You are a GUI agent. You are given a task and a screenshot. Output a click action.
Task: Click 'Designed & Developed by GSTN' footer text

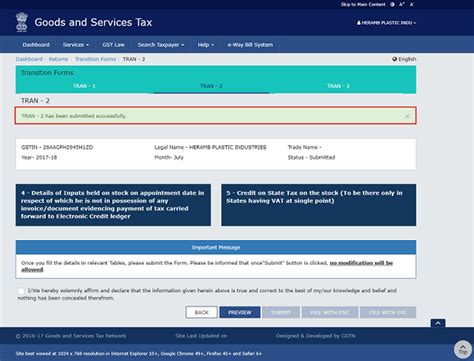[x=315, y=336]
